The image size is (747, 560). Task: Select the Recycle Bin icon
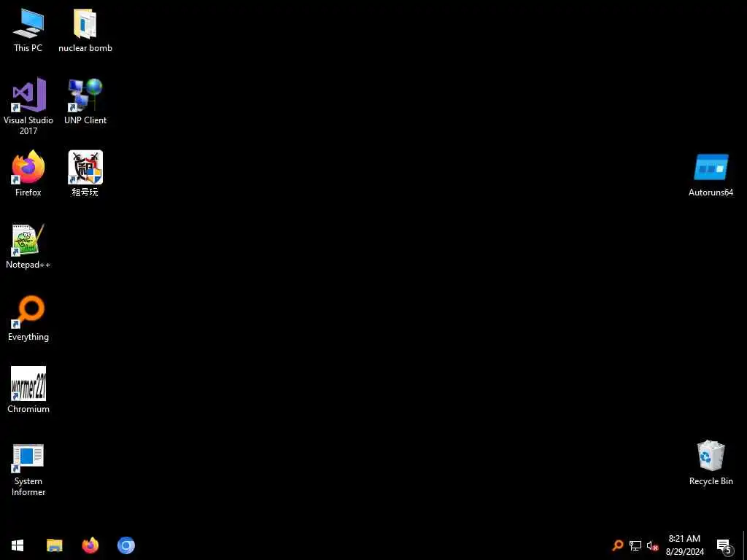[x=711, y=463]
